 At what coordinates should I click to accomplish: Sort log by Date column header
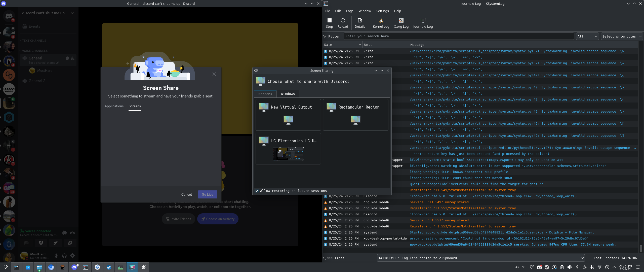pyautogui.click(x=343, y=45)
